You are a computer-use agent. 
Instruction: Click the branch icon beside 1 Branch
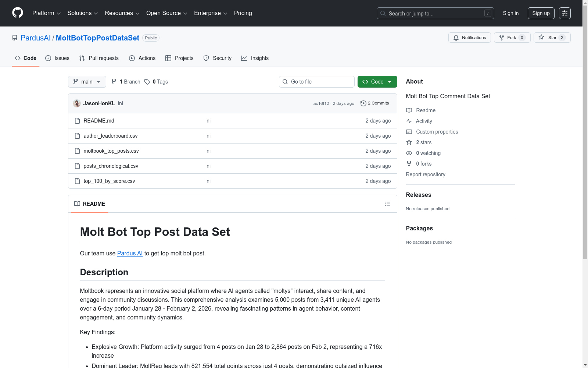coord(114,82)
